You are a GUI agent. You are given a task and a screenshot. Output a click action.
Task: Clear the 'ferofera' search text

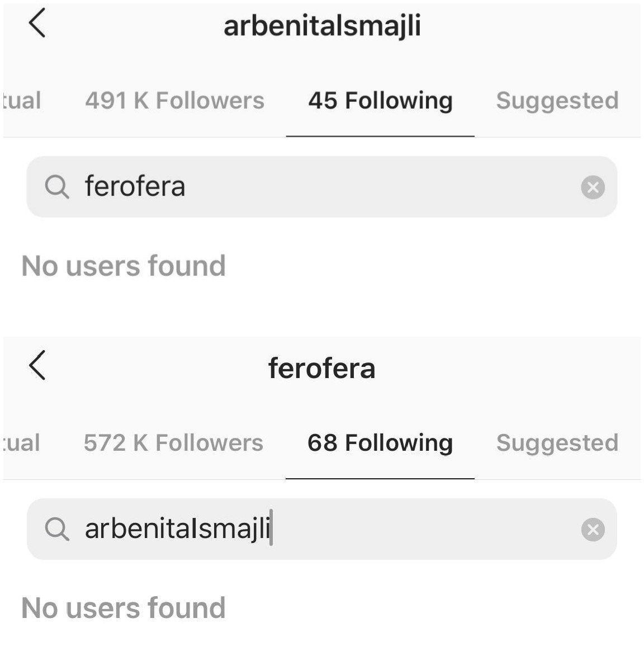(x=593, y=187)
